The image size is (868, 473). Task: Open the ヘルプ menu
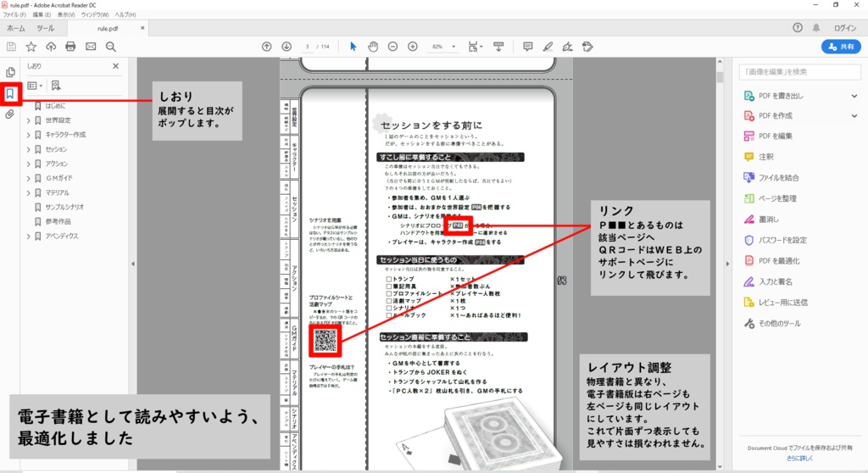click(x=125, y=14)
